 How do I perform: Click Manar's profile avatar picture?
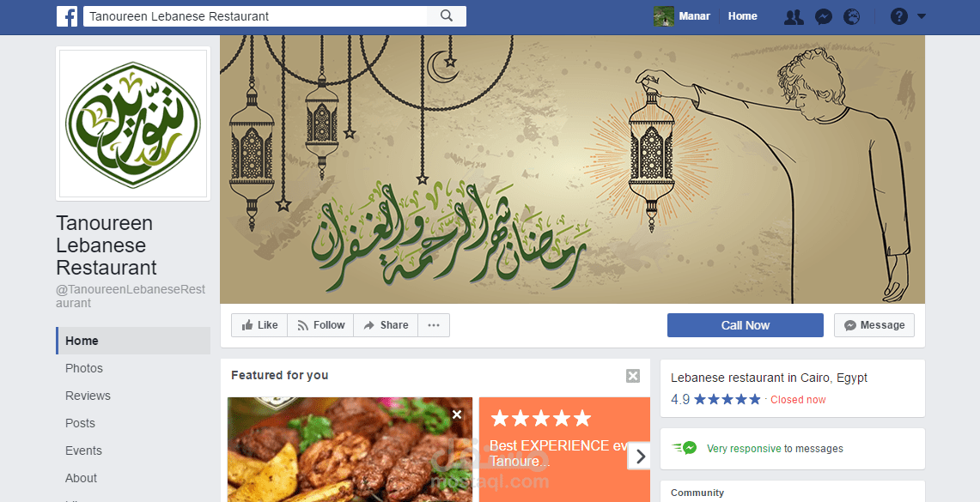pyautogui.click(x=664, y=16)
